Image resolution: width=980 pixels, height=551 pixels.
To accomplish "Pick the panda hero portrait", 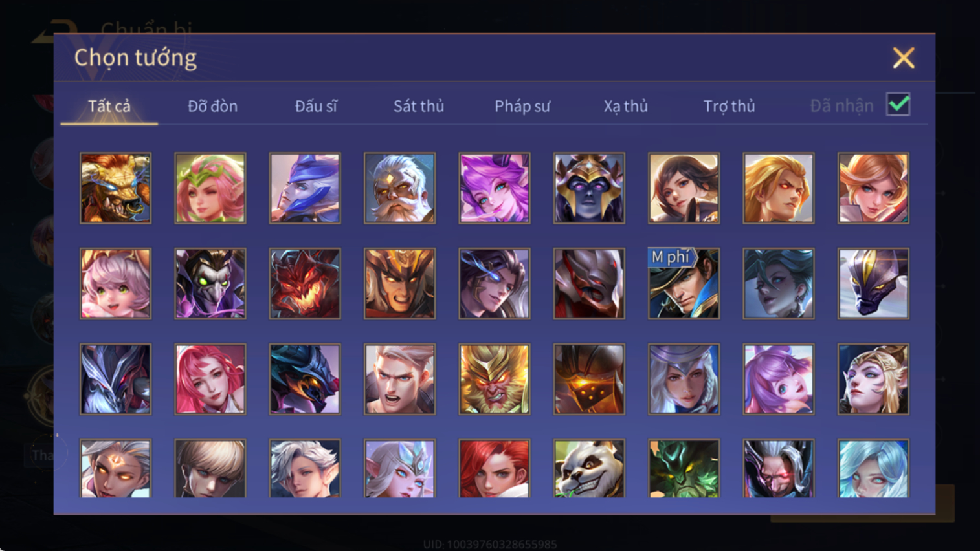I will point(589,468).
